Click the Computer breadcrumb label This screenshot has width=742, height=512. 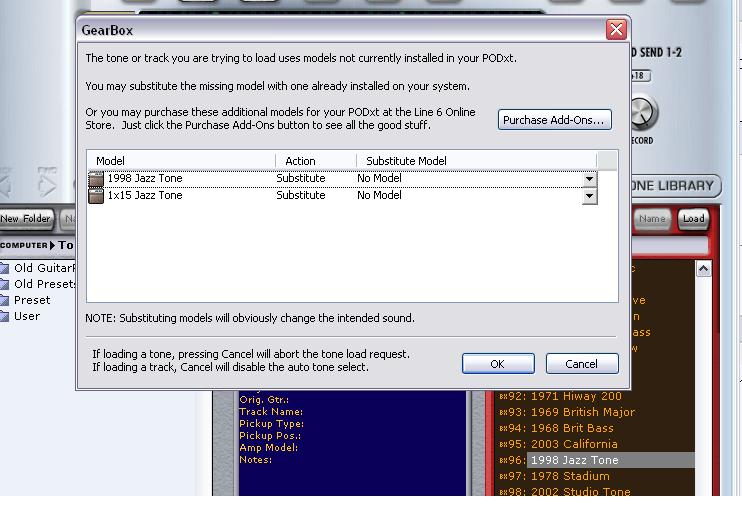point(24,245)
